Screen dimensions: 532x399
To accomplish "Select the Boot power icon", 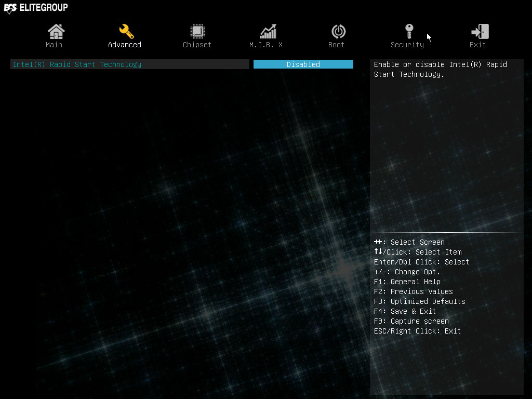I will pos(338,32).
